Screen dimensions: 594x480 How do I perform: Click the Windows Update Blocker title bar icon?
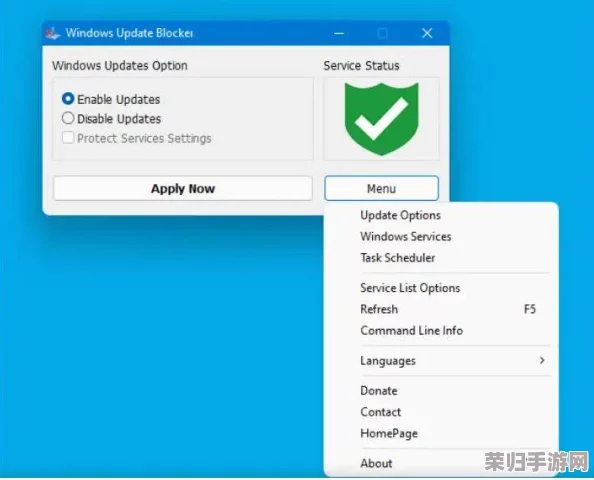point(53,33)
